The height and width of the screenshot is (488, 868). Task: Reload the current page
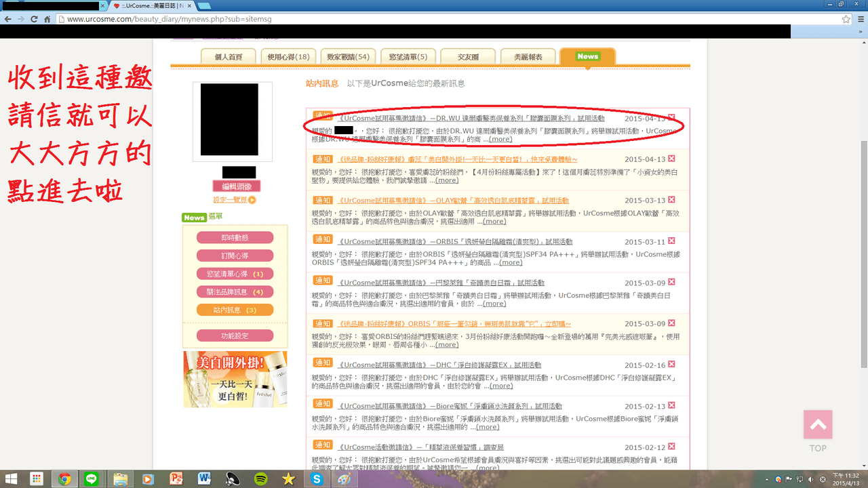point(34,19)
